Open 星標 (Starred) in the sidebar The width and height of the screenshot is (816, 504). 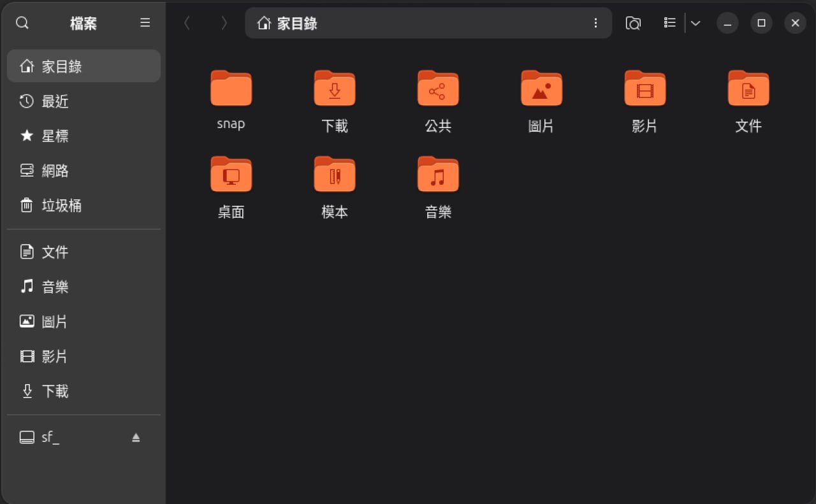55,136
